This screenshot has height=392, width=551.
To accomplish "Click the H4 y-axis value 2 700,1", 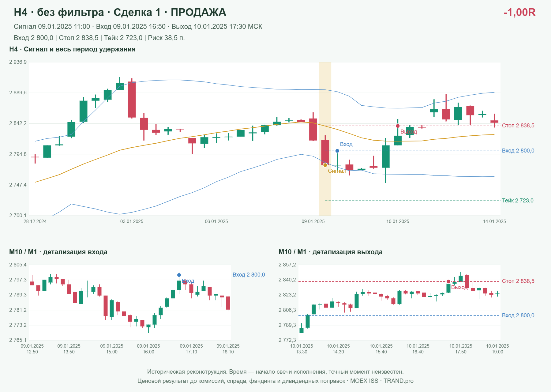I will click(18, 216).
